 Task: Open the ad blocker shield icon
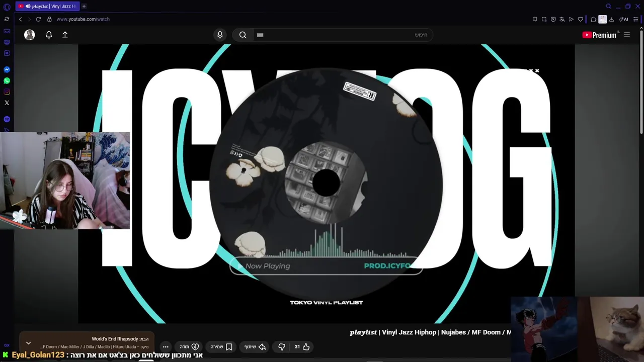553,19
